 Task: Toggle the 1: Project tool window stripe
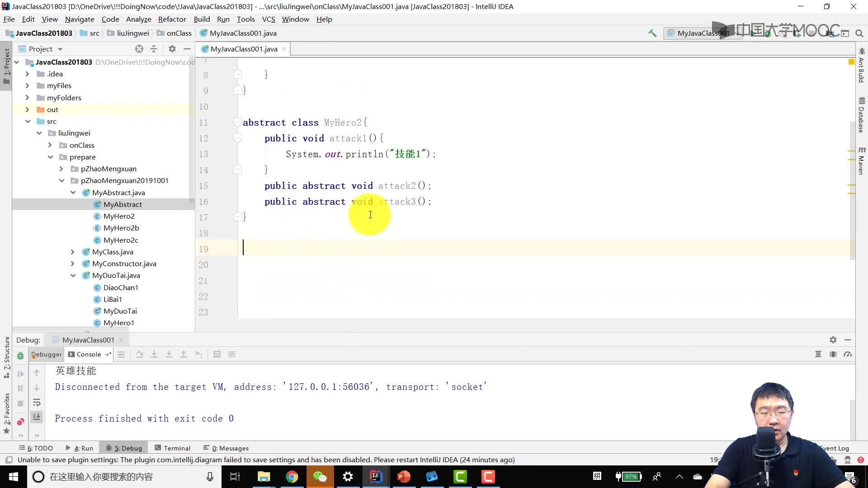6,66
